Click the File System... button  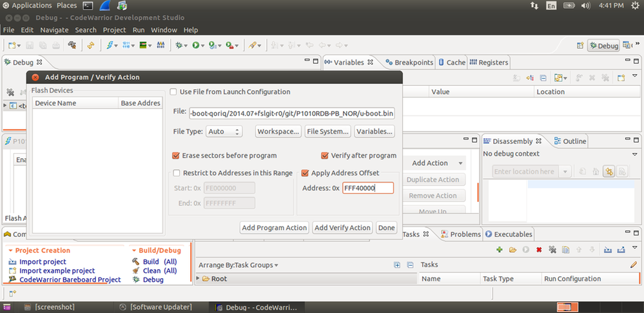[x=327, y=132]
